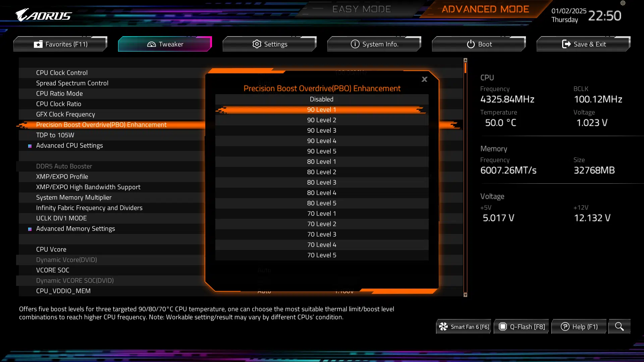Select Dynamic VCORE SOC(DVID) row

click(111, 281)
